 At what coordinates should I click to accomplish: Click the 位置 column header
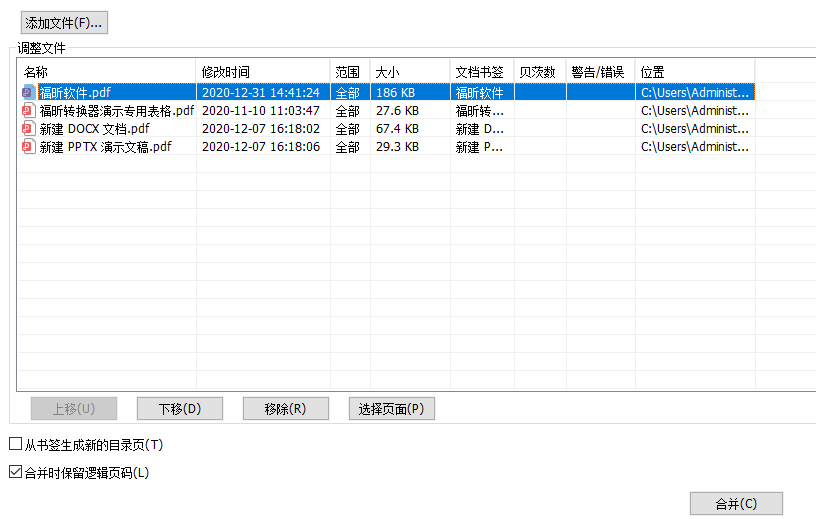click(x=695, y=72)
